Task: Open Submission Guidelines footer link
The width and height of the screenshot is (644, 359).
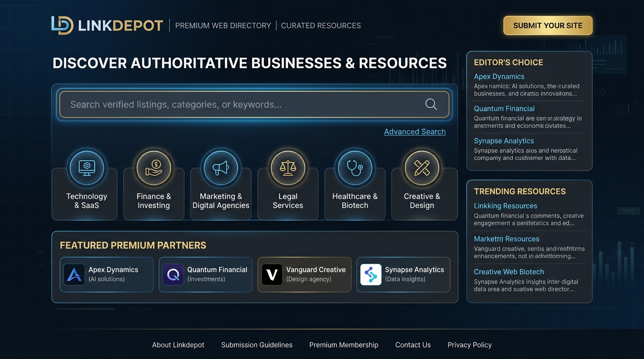Action: click(x=257, y=345)
